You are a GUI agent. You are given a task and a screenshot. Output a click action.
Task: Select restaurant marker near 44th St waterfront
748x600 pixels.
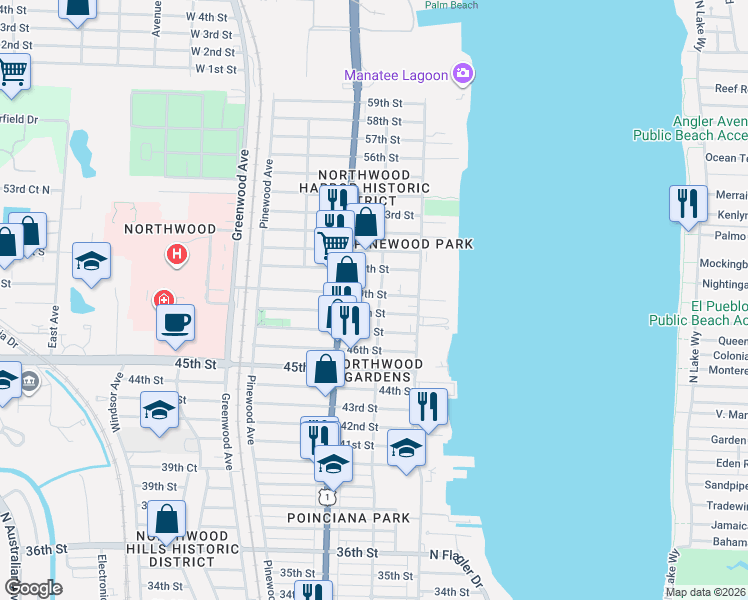[428, 410]
